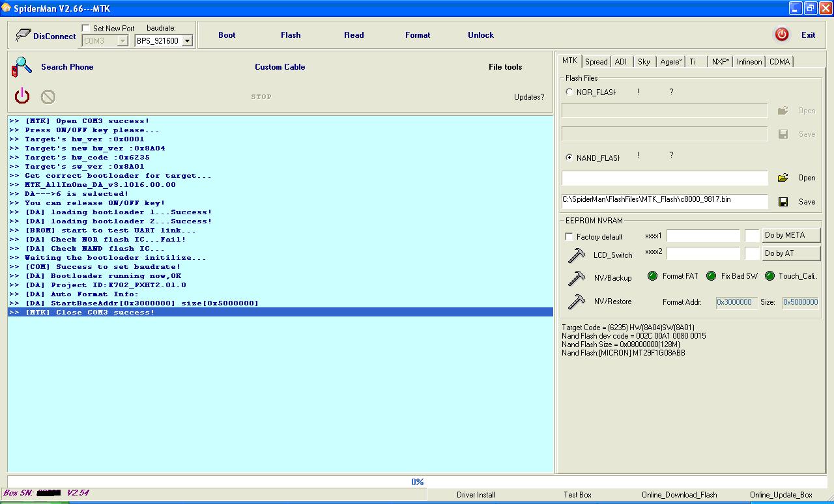Viewport: 834px width, 504px height.
Task: Click the NAND_FLASH open folder icon
Action: [x=783, y=178]
